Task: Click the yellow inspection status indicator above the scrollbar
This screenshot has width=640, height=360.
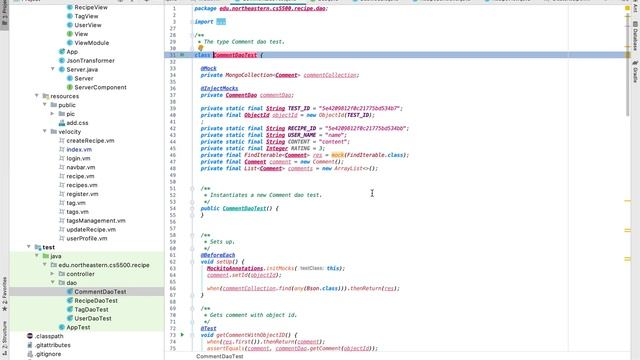Action: click(627, 8)
